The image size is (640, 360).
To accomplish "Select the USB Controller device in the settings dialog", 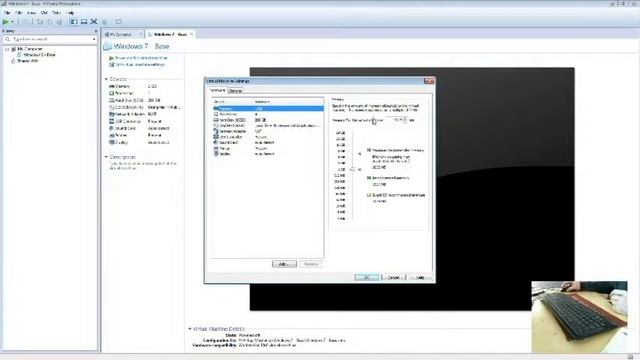I will pos(268,137).
